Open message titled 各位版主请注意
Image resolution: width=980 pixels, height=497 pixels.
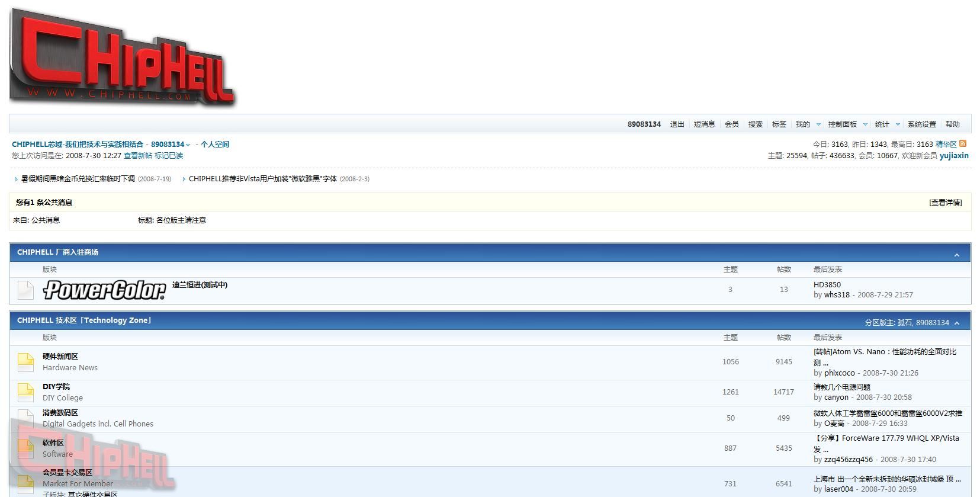pos(181,220)
